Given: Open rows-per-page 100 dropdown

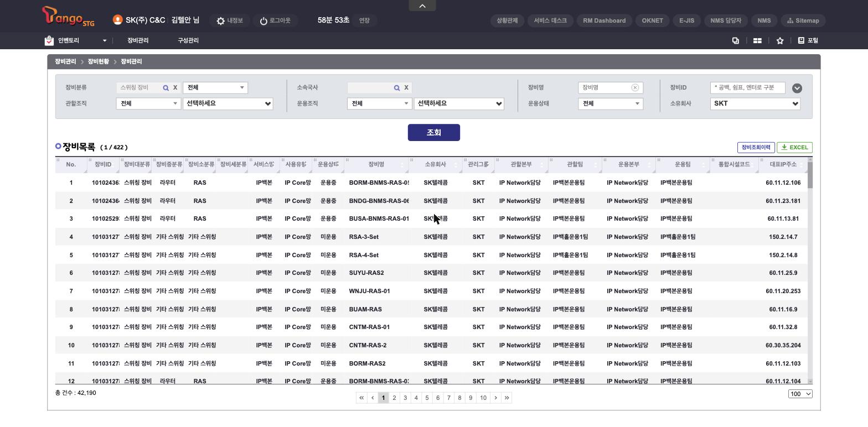Looking at the screenshot, I should 800,394.
